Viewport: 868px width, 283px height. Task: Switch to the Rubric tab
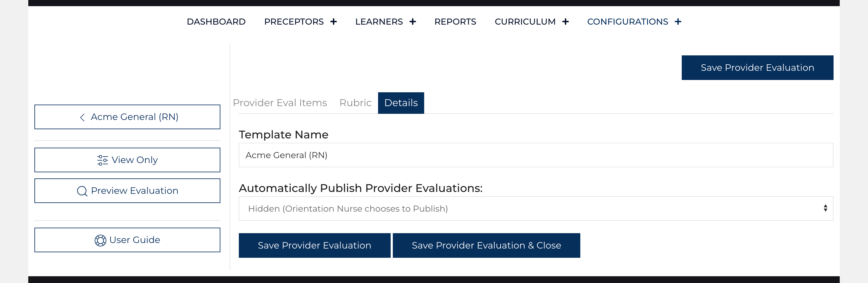(355, 102)
